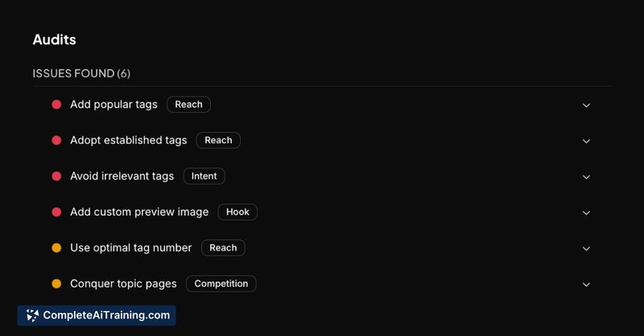Select the Conquer topic pages text

[x=123, y=284]
